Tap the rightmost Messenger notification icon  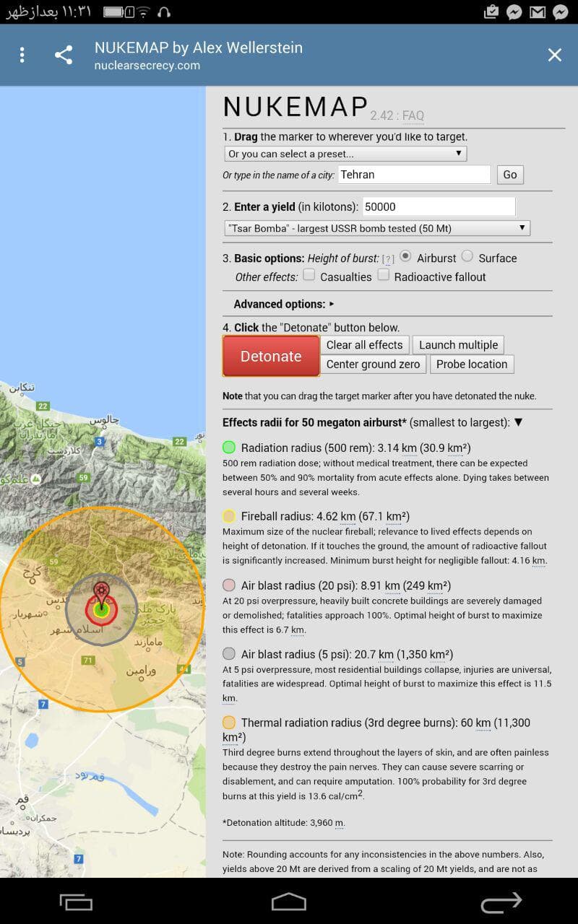(560, 12)
